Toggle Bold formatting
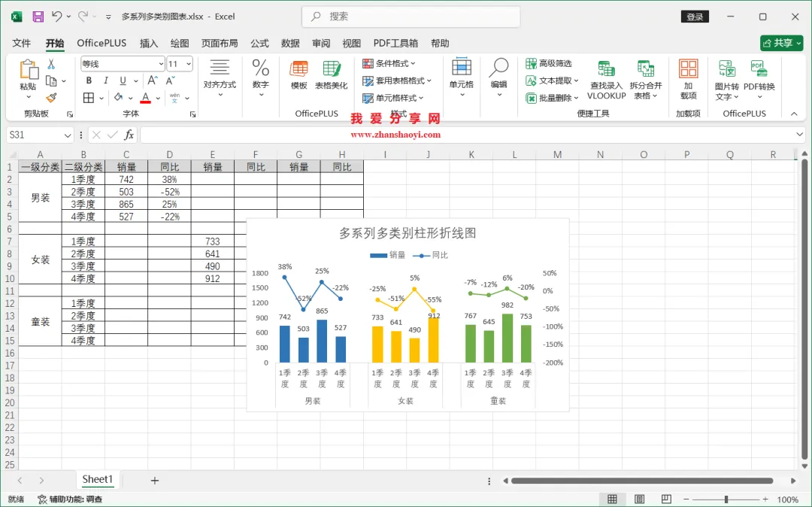812x507 pixels. (89, 80)
